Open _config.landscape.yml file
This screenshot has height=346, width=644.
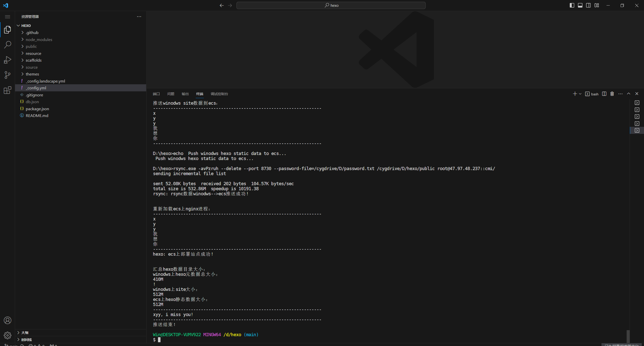pos(80,81)
